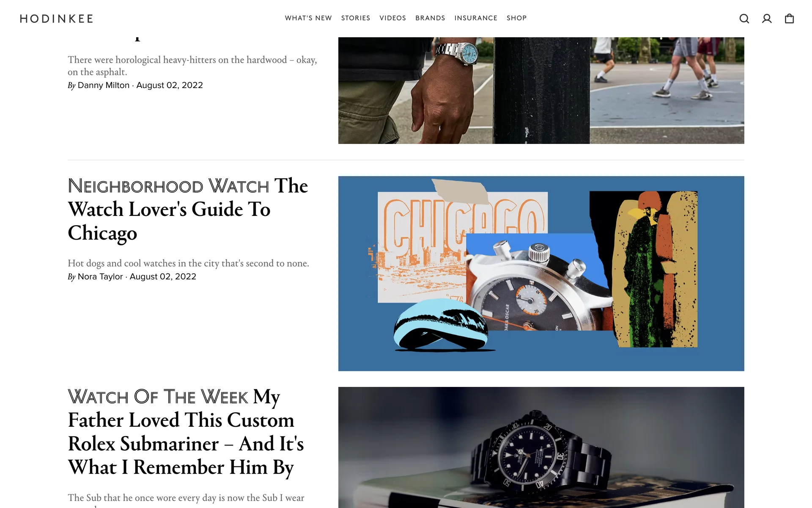Open the What's New menu
Screen dimensions: 812x508
pos(308,18)
